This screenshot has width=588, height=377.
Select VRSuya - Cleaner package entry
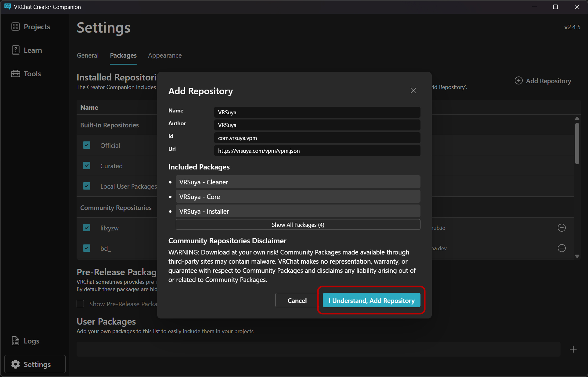pyautogui.click(x=298, y=182)
